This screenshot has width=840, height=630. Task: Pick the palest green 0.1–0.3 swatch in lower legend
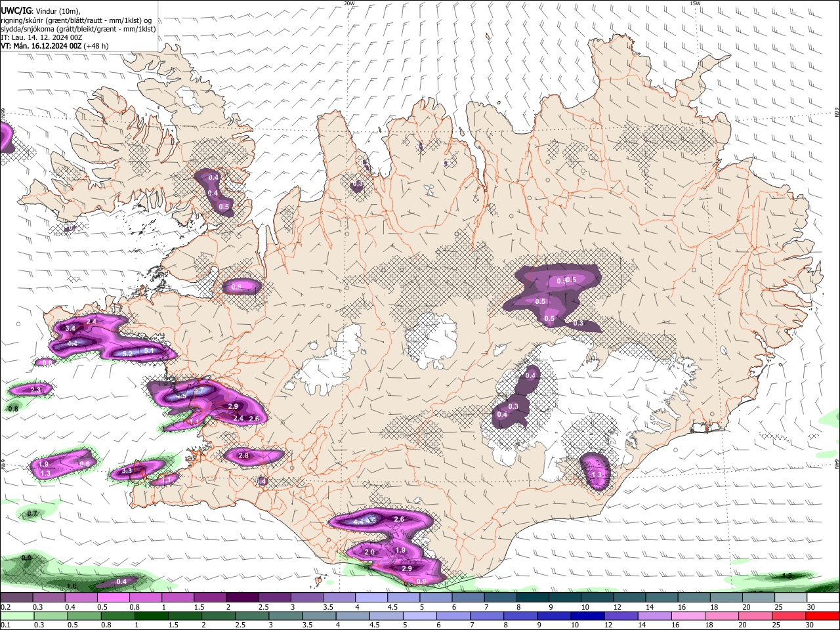[x=17, y=616]
